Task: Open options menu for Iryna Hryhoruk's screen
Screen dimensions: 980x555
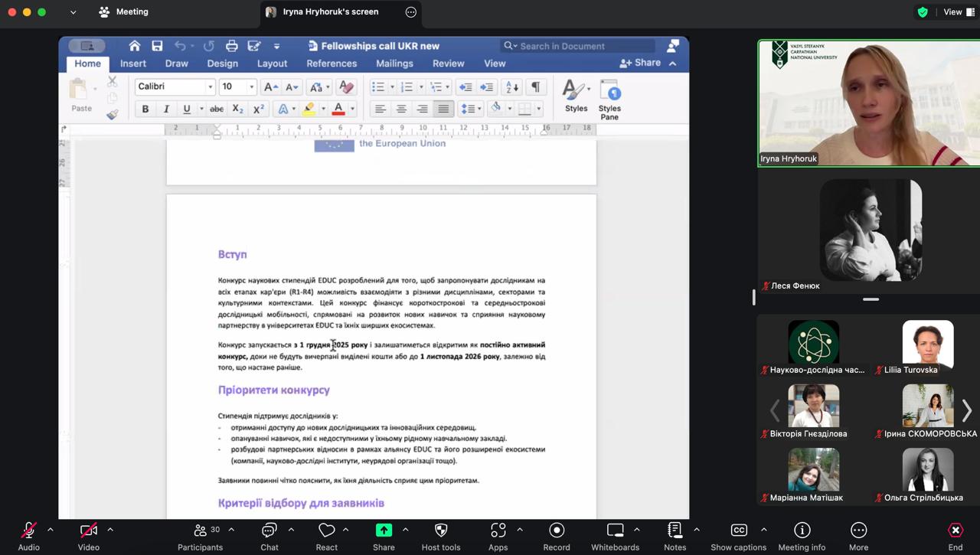Action: pos(411,12)
